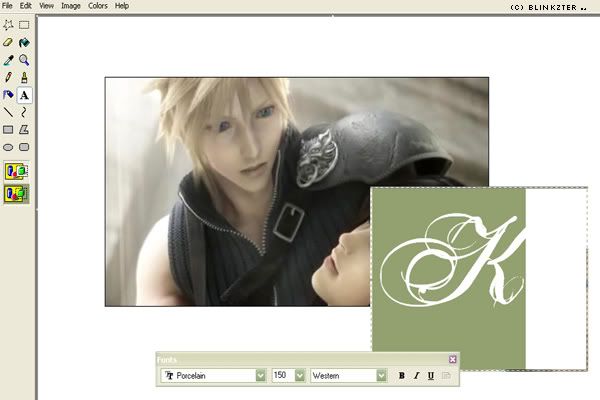The width and height of the screenshot is (600, 400).
Task: Toggle Italic in the Fonts toolbar
Action: (x=416, y=376)
